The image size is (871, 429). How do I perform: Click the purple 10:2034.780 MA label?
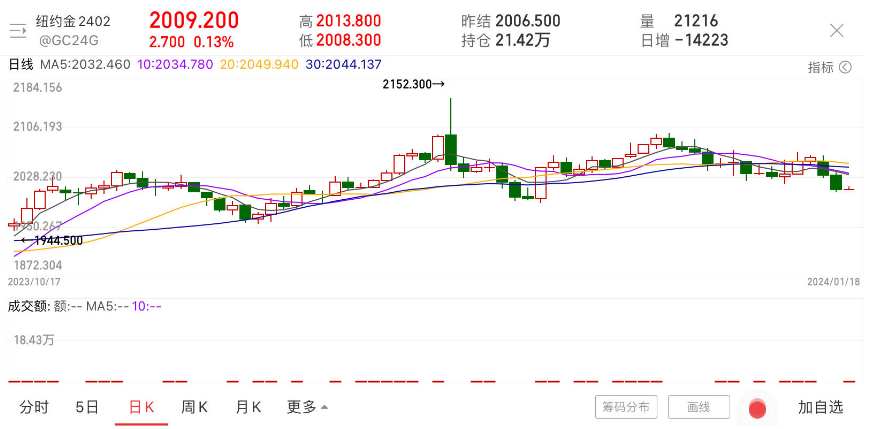click(174, 64)
